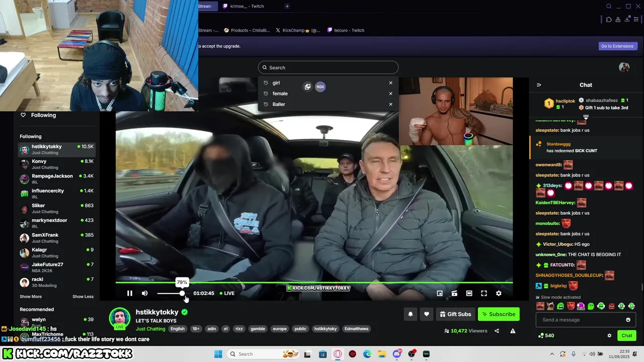Open influencercity channel in sidebar
Image resolution: width=644 pixels, height=362 pixels.
tap(57, 194)
